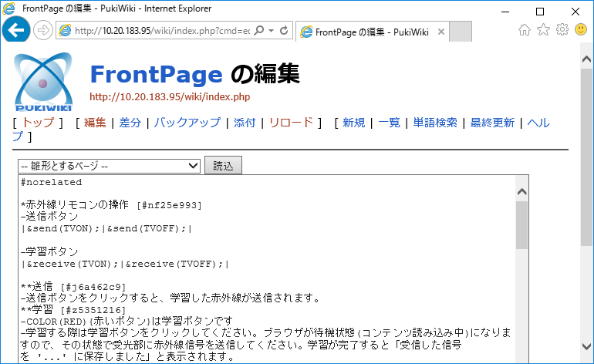The width and height of the screenshot is (594, 364).
Task: Open the tools gear icon
Action: [x=562, y=30]
